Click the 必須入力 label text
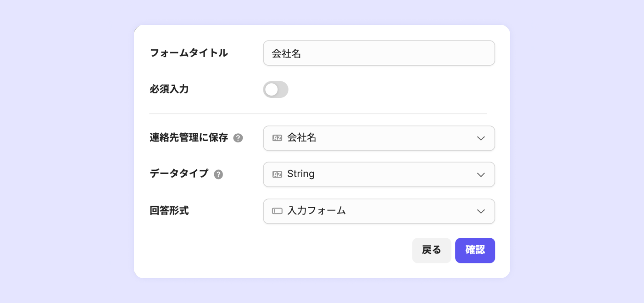The height and width of the screenshot is (303, 644). click(x=169, y=89)
